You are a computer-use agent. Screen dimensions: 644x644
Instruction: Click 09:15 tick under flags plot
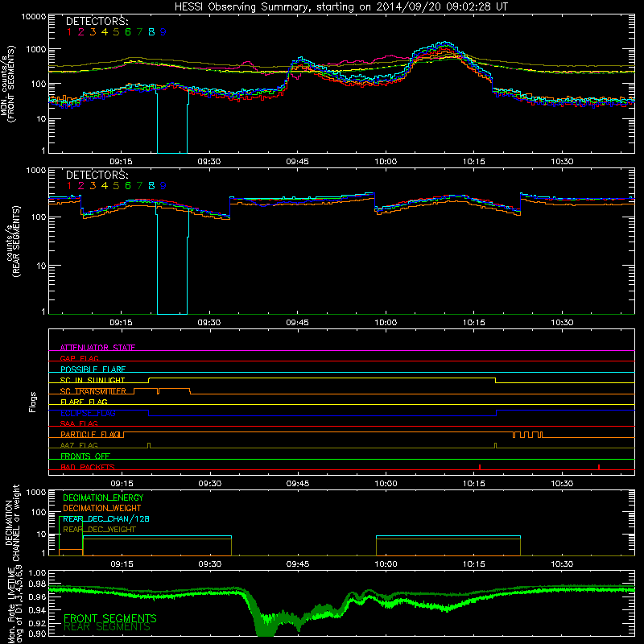coord(122,483)
